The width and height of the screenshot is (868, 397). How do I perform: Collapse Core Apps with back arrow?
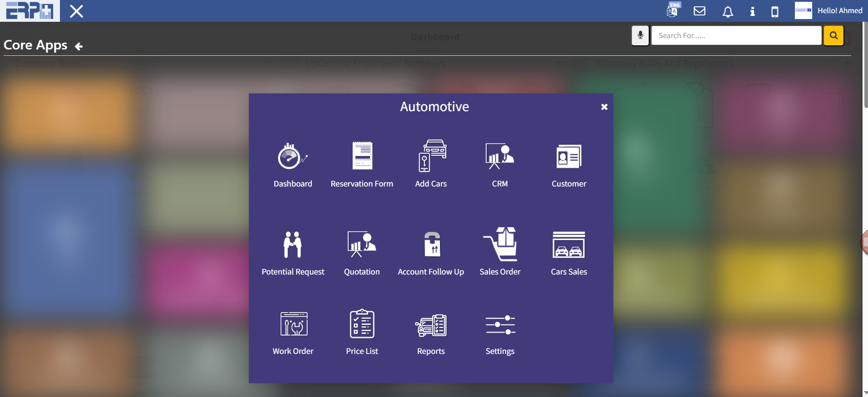79,46
